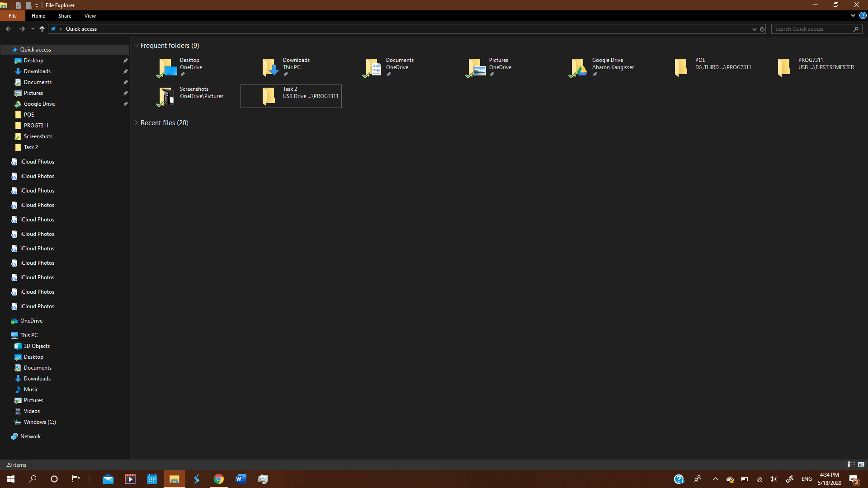Click the OneDrive warning icon in system tray

730,479
